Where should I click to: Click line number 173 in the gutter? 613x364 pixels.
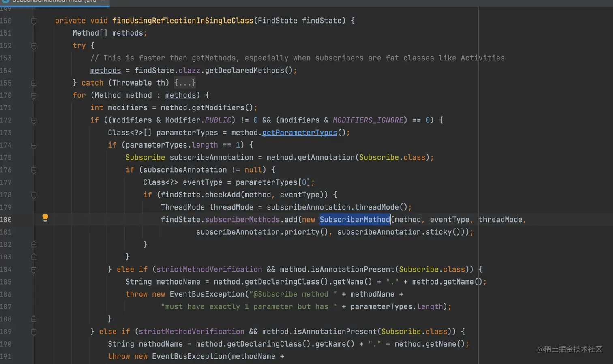pyautogui.click(x=6, y=133)
